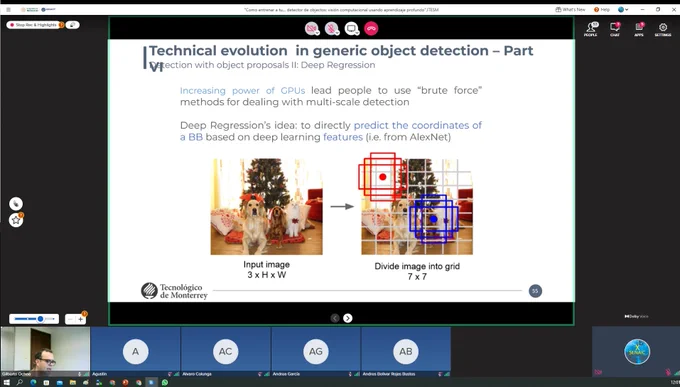Screen dimensions: 680x387
Task: Click the star highlights icon
Action: [x=16, y=220]
